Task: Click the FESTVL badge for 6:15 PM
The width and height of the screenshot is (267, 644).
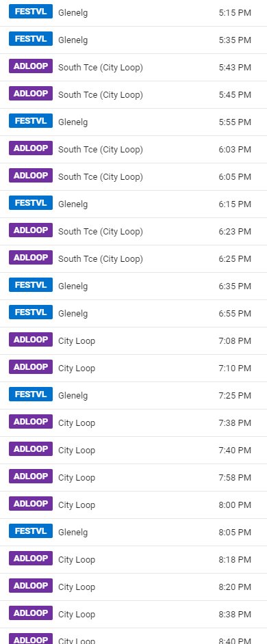Action: (x=31, y=203)
